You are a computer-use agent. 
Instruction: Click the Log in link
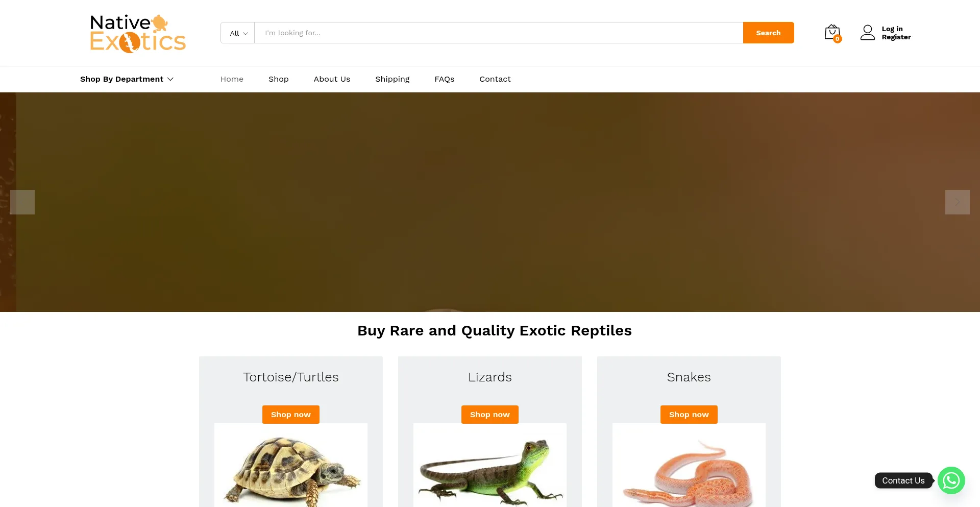coord(892,29)
